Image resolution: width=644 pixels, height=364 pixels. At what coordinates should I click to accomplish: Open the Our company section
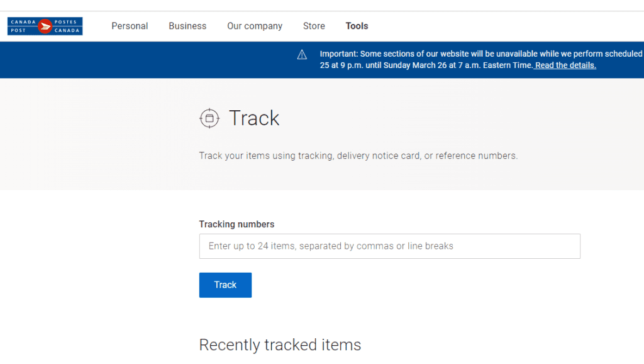point(254,26)
